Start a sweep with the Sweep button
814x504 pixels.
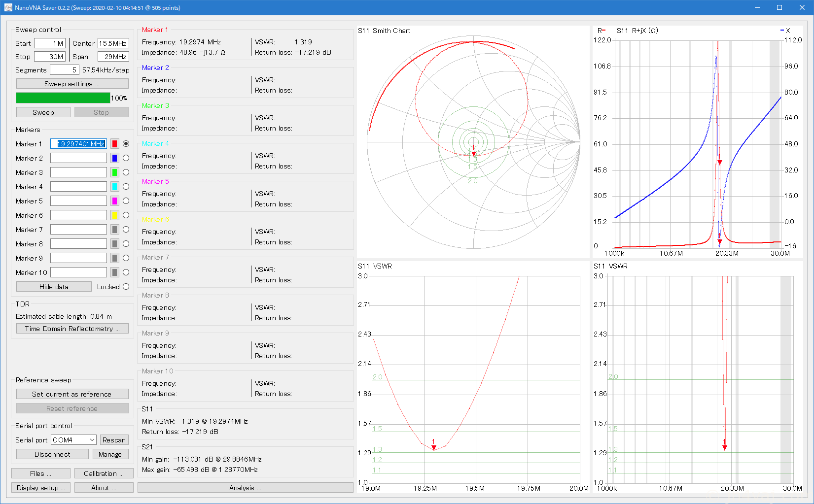(x=43, y=112)
